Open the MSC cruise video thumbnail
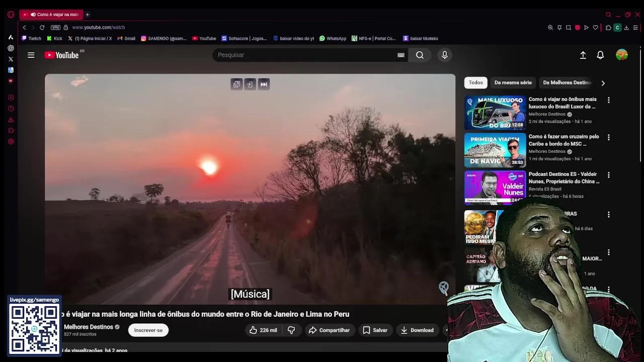This screenshot has height=362, width=644. tap(495, 150)
